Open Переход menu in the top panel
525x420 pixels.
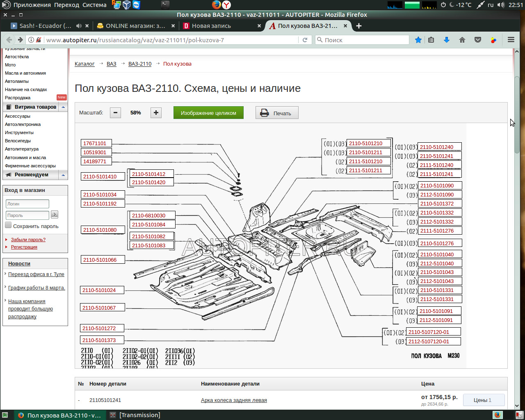point(67,5)
